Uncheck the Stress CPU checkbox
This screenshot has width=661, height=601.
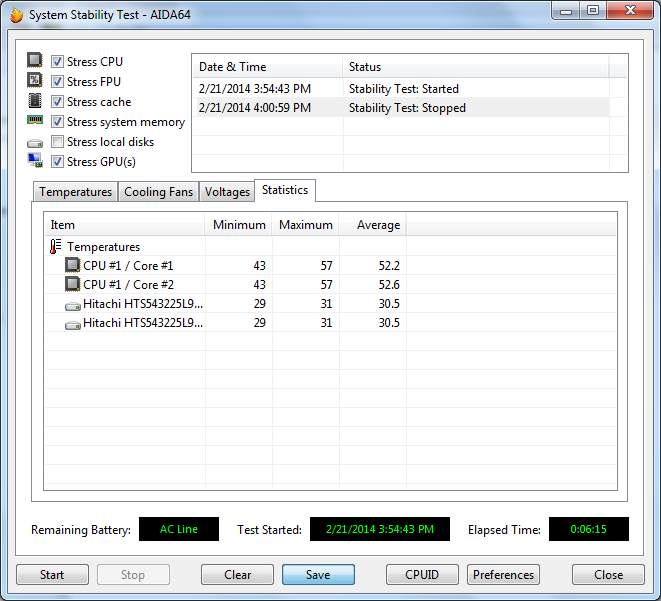tap(57, 62)
